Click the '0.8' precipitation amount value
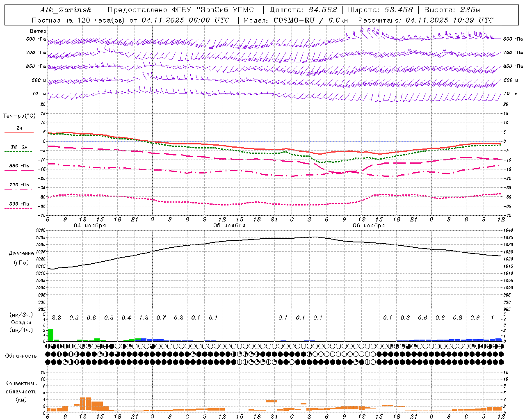Image resolution: width=525 pixels, height=420 pixels. click(458, 318)
